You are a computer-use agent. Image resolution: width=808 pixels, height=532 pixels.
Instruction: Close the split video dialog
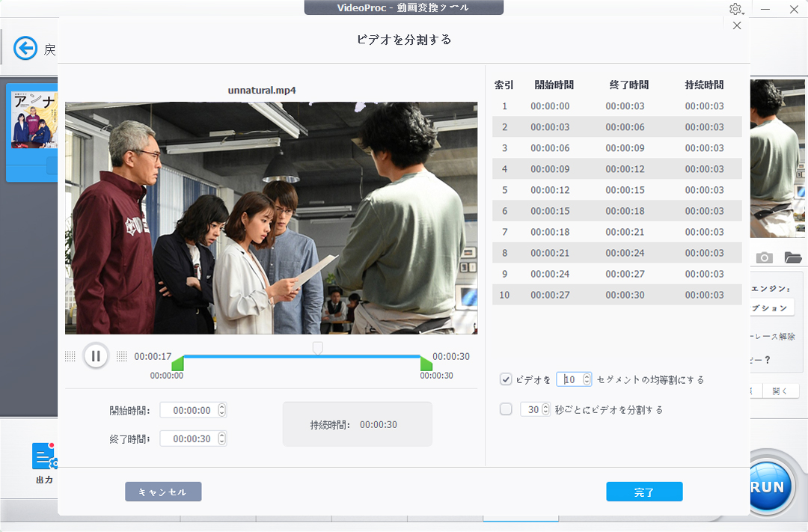click(737, 25)
